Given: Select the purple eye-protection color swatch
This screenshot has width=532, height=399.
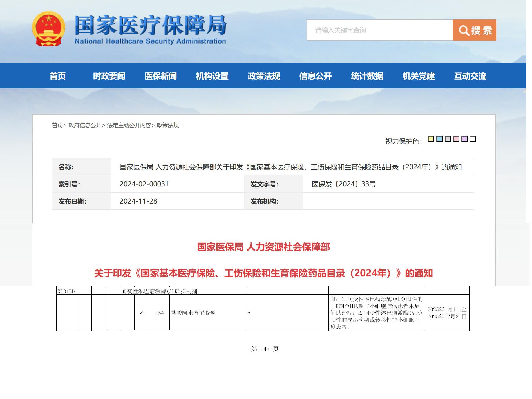Looking at the screenshot, I should click(464, 139).
